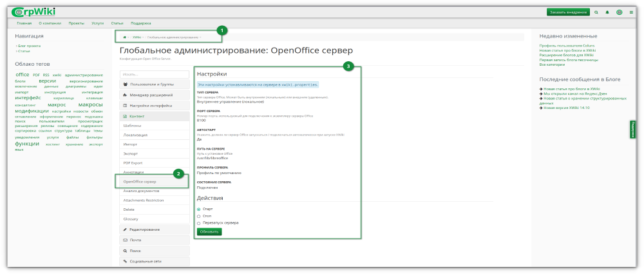Click the PDF tag
Screen dimensions: 644x274
[36, 75]
